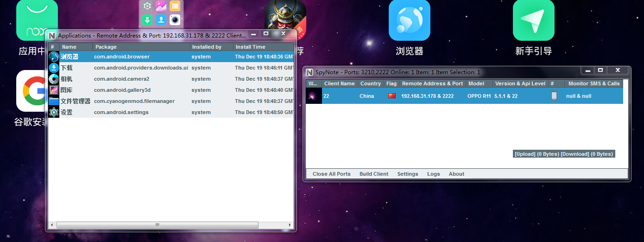Click the 5.1.1 & 22 version cell
Screen dimensions: 644x242
(506, 96)
